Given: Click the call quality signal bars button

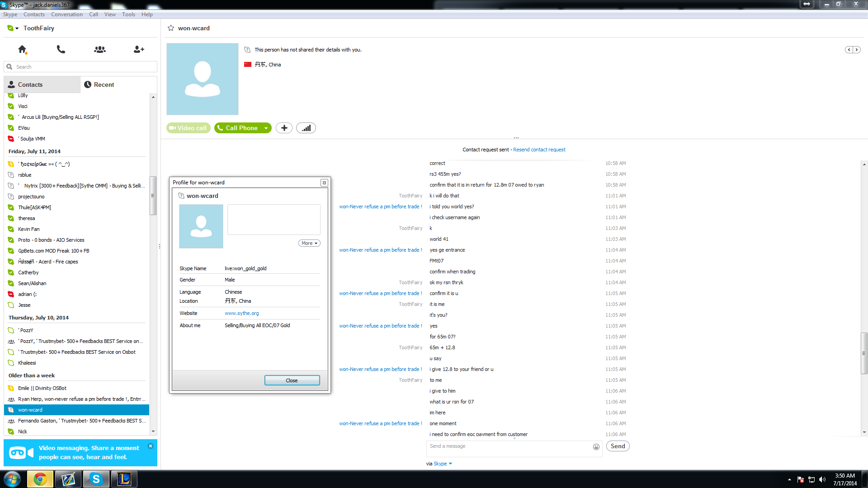Looking at the screenshot, I should coord(306,128).
